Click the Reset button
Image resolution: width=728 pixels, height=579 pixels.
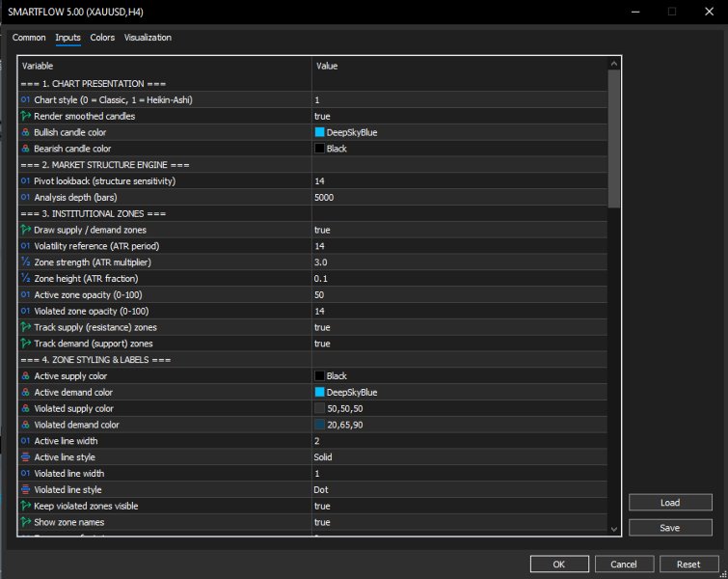688,565
